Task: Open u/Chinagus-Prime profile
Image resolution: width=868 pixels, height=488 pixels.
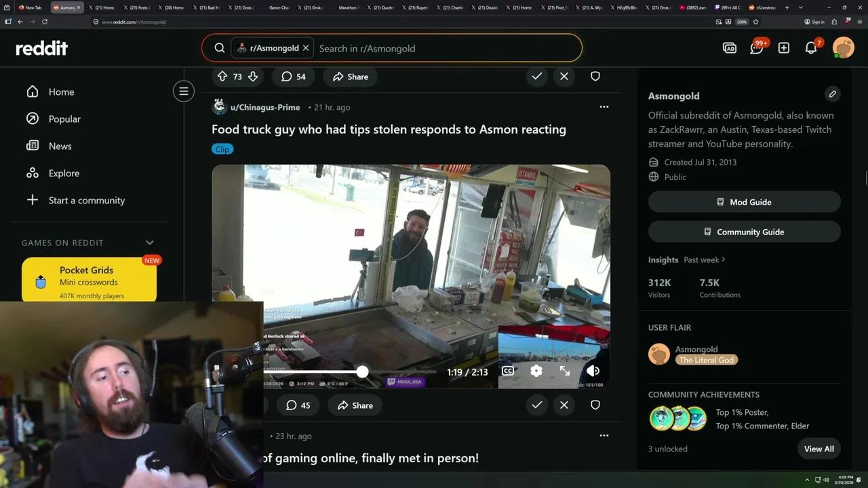Action: click(x=264, y=107)
